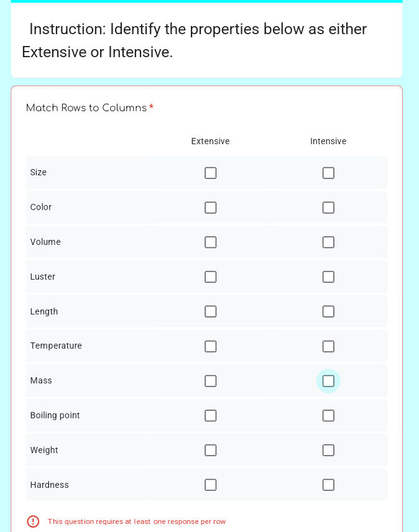Mark Color as Intensive
This screenshot has width=419, height=532.
(328, 208)
